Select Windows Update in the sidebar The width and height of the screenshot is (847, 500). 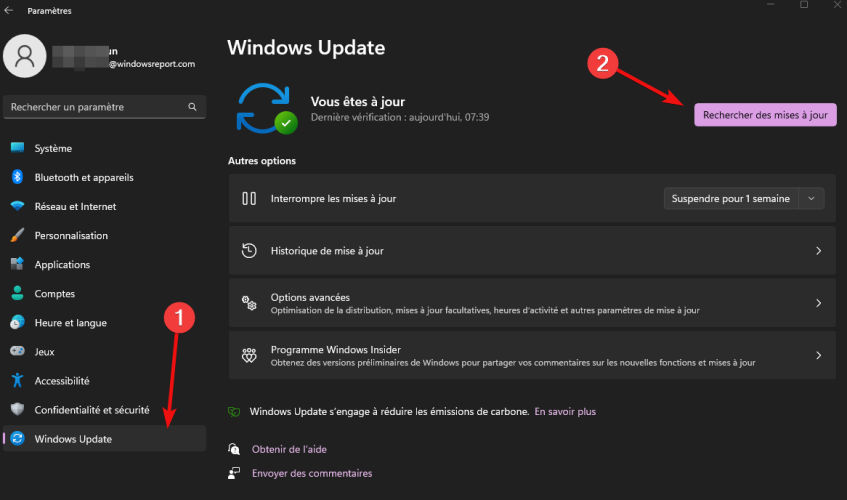pyautogui.click(x=104, y=438)
